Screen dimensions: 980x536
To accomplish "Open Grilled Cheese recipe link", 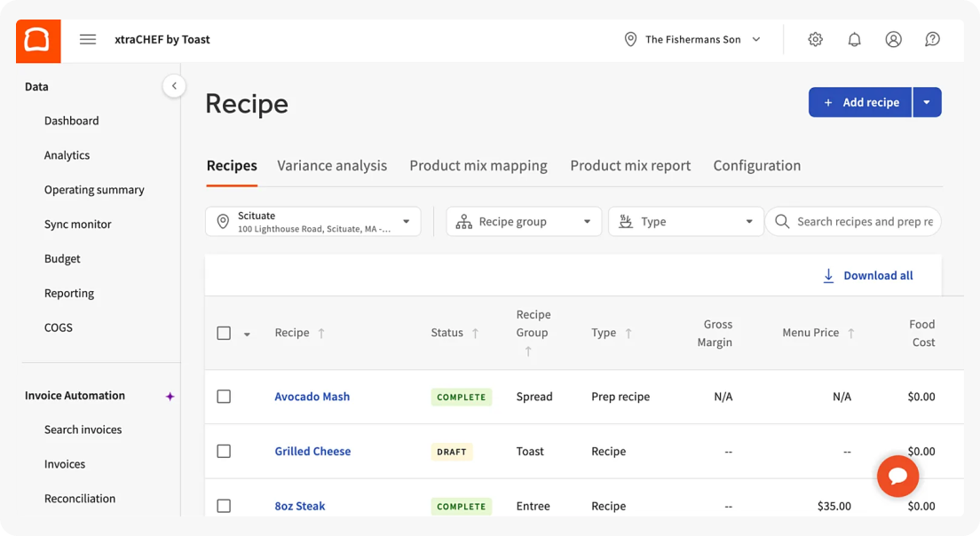I will (x=312, y=451).
